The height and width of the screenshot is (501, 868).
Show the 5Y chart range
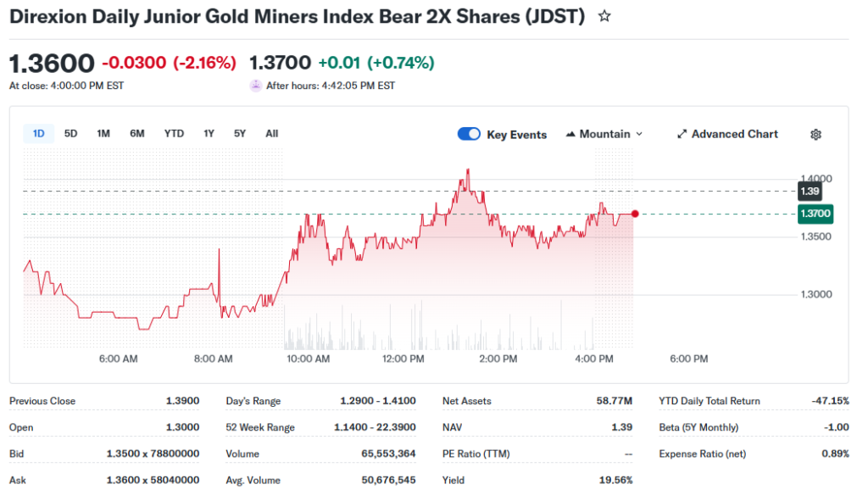pyautogui.click(x=240, y=133)
